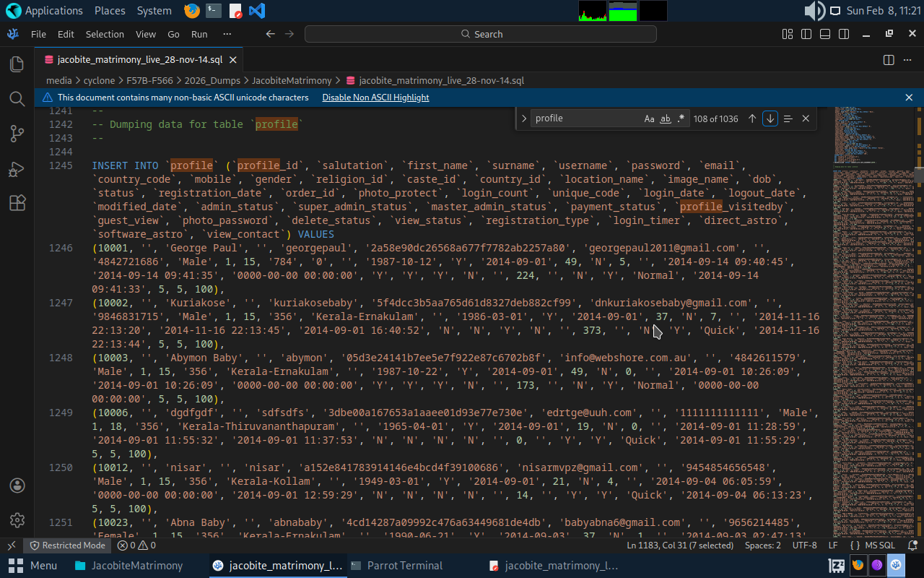
Task: Open the Applications menu in top panel
Action: [44, 11]
